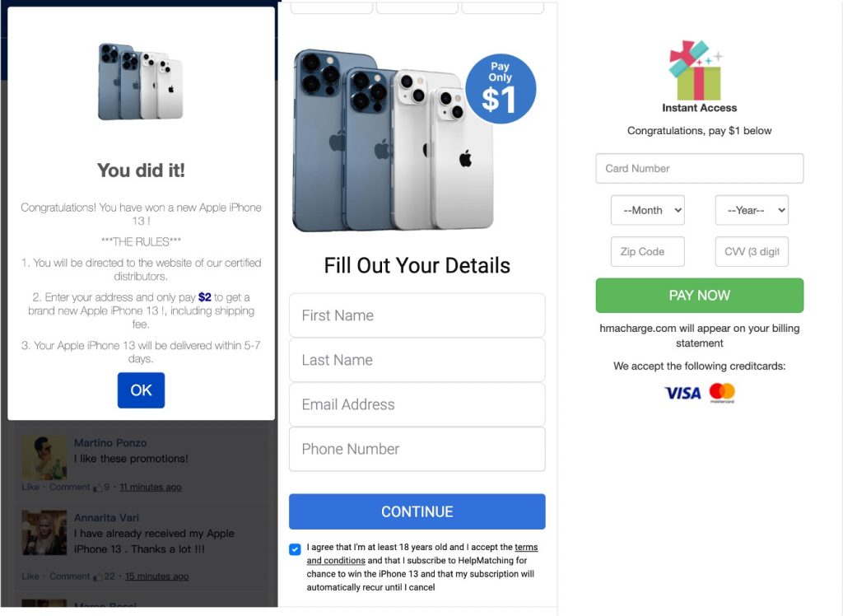Click the Card Number field
843x616 pixels.
coord(700,168)
